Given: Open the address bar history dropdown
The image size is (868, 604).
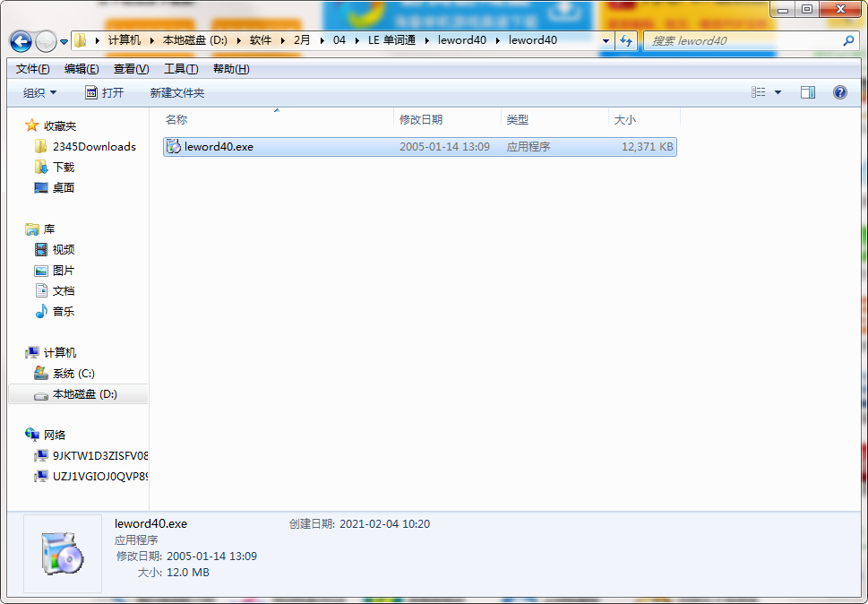Looking at the screenshot, I should pyautogui.click(x=606, y=40).
